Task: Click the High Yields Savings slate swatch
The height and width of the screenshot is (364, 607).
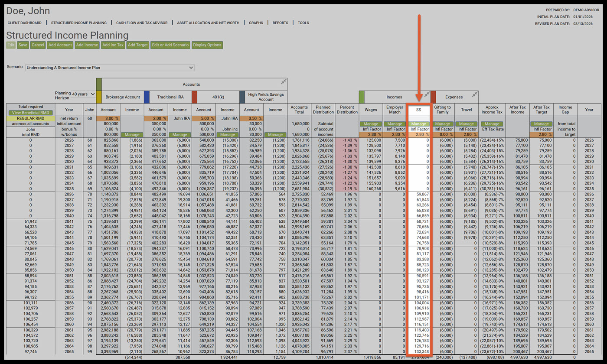Action: (242, 97)
